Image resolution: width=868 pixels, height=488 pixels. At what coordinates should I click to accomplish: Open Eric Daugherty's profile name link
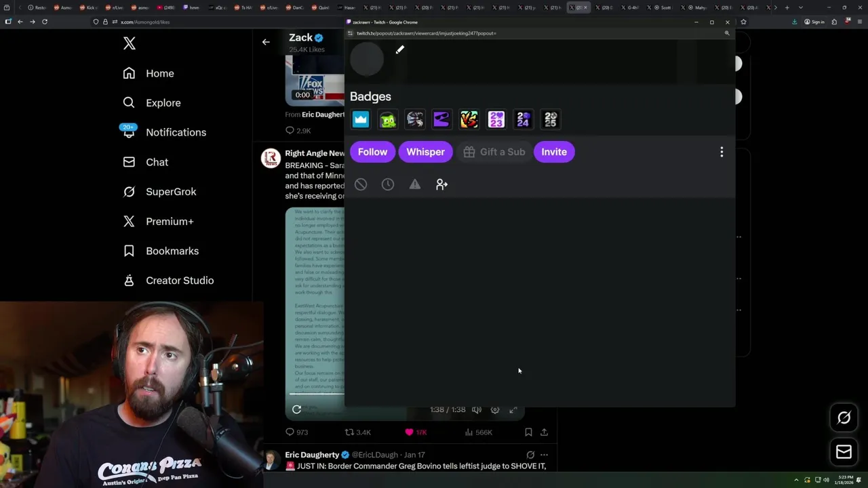click(312, 455)
